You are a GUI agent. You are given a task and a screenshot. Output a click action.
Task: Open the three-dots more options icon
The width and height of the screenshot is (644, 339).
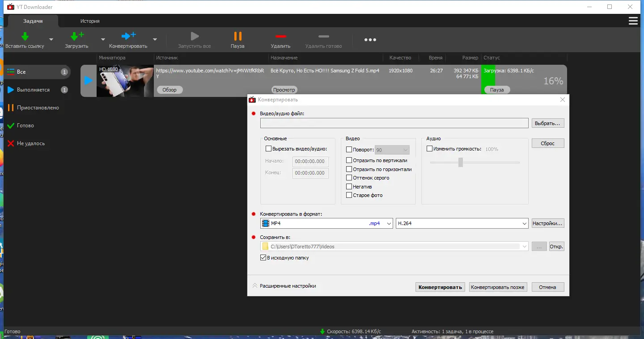(x=370, y=40)
